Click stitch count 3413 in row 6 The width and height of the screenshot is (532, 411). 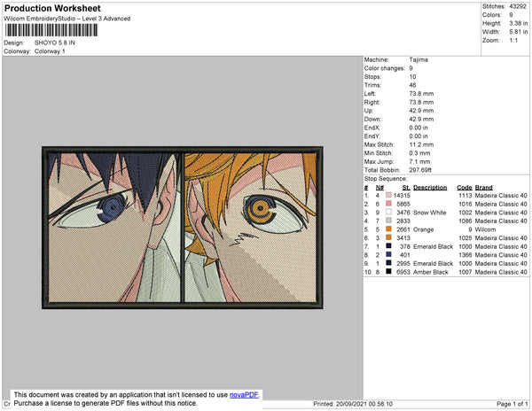coord(403,238)
